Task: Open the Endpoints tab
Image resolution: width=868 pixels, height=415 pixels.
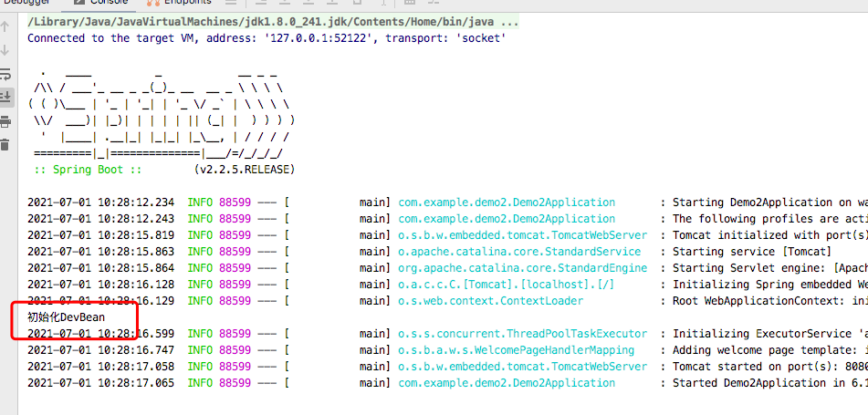Action: (180, 2)
